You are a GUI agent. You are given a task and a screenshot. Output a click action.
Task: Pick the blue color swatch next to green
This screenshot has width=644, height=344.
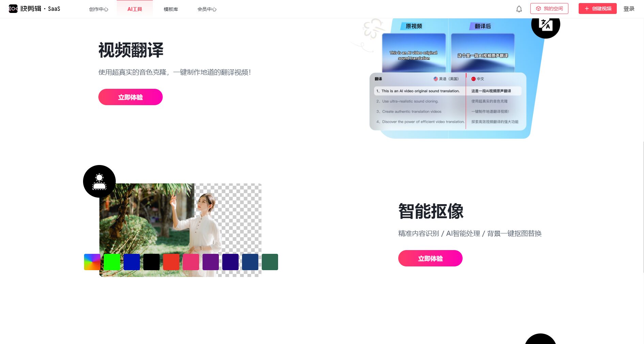[132, 262]
